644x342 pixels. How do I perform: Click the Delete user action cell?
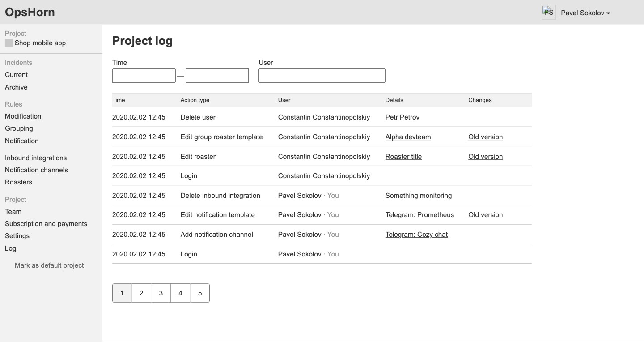coord(198,117)
